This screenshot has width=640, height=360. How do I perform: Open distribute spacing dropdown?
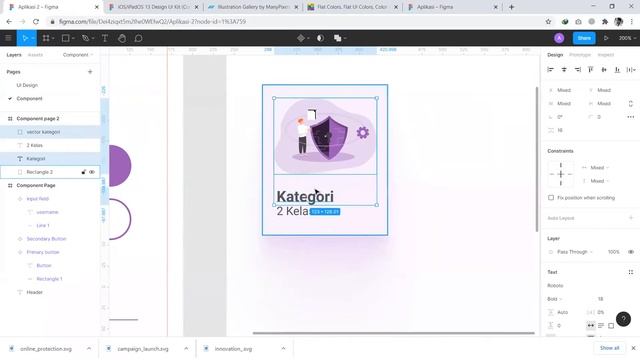(x=631, y=70)
